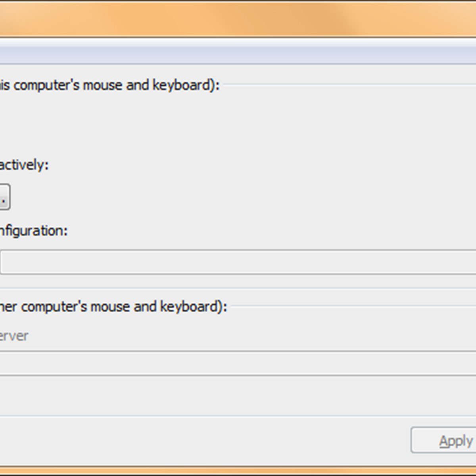This screenshot has height=476, width=476.
Task: Choose the existing-config option via the "nfiguration:" label
Action: coord(34,230)
